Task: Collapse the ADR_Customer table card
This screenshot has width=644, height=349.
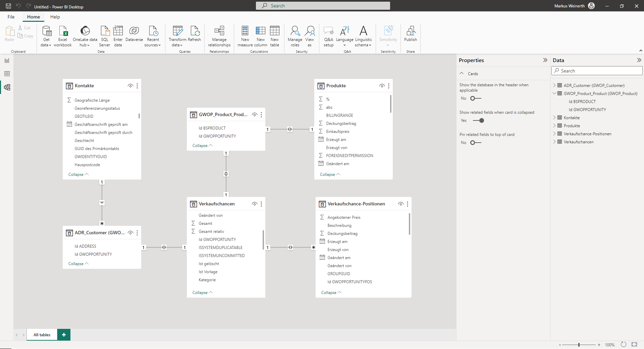Action: pyautogui.click(x=78, y=264)
